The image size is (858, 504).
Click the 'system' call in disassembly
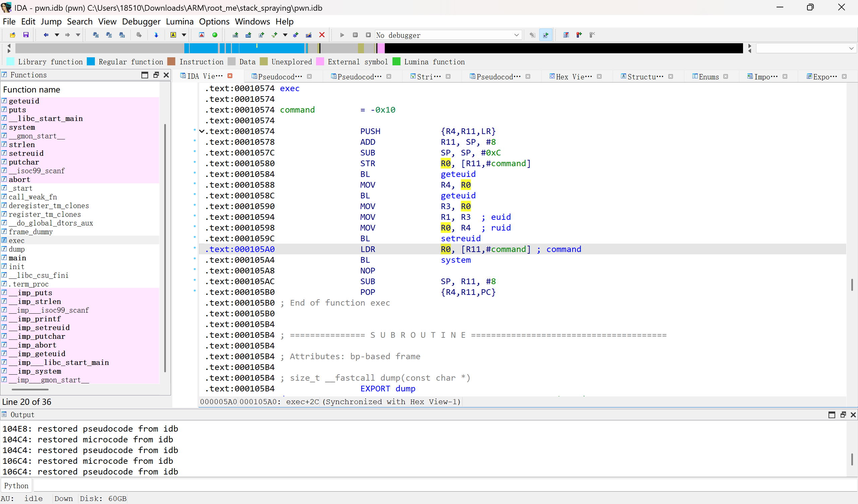point(455,260)
